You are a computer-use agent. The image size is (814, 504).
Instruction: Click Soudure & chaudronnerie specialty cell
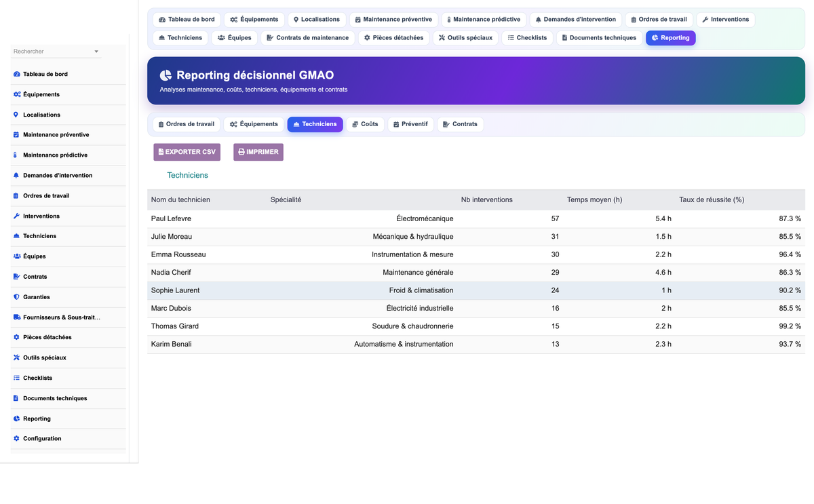(412, 326)
